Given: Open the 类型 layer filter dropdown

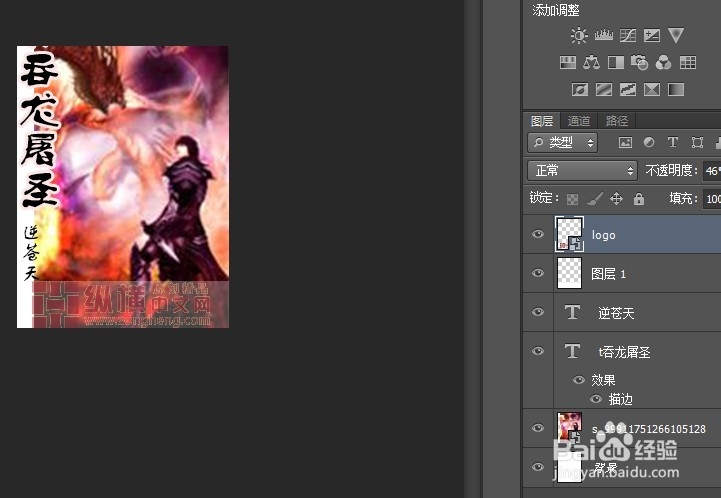Looking at the screenshot, I should [x=562, y=143].
